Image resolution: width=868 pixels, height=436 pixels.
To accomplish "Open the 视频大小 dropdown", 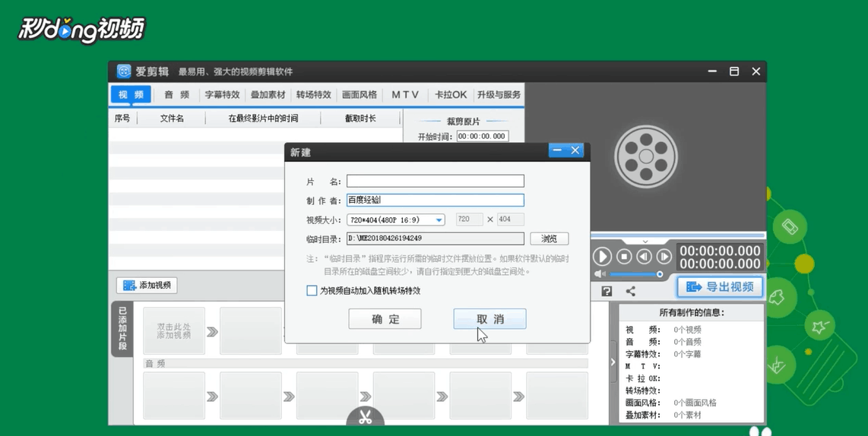I will pyautogui.click(x=396, y=220).
